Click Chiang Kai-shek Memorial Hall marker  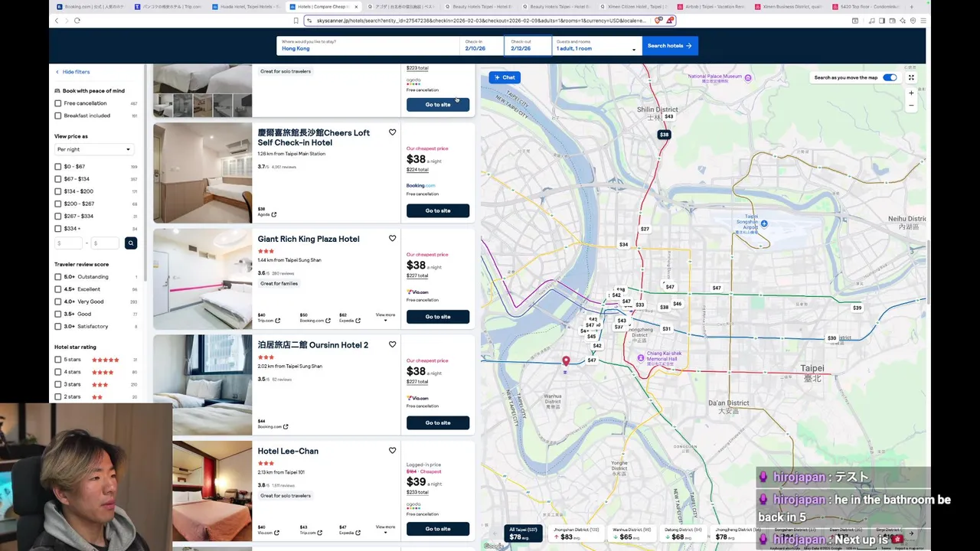pos(641,357)
